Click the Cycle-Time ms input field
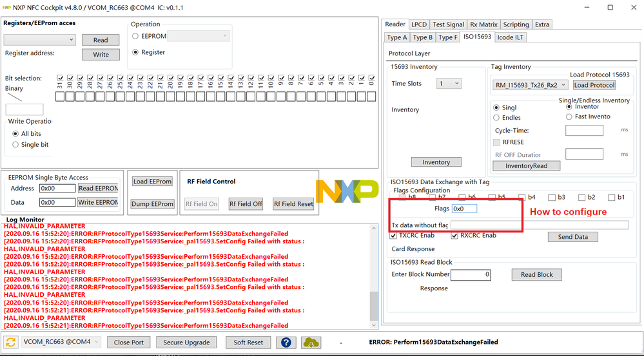The height and width of the screenshot is (356, 644). point(585,131)
